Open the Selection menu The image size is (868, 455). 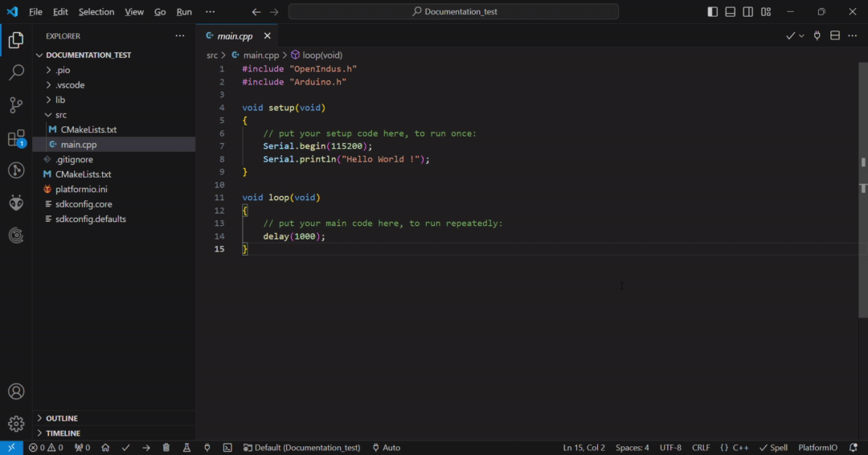96,12
